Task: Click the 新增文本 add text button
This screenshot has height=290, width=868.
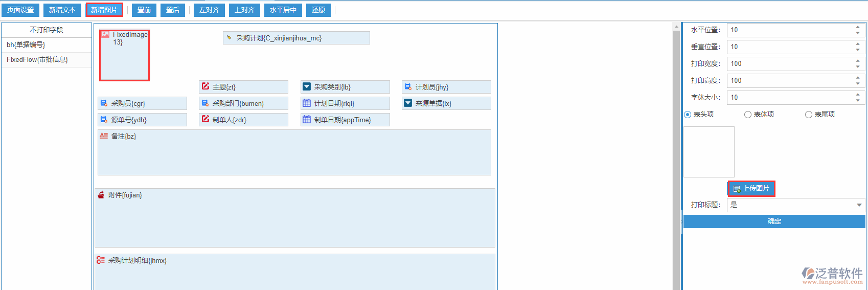Action: (62, 10)
